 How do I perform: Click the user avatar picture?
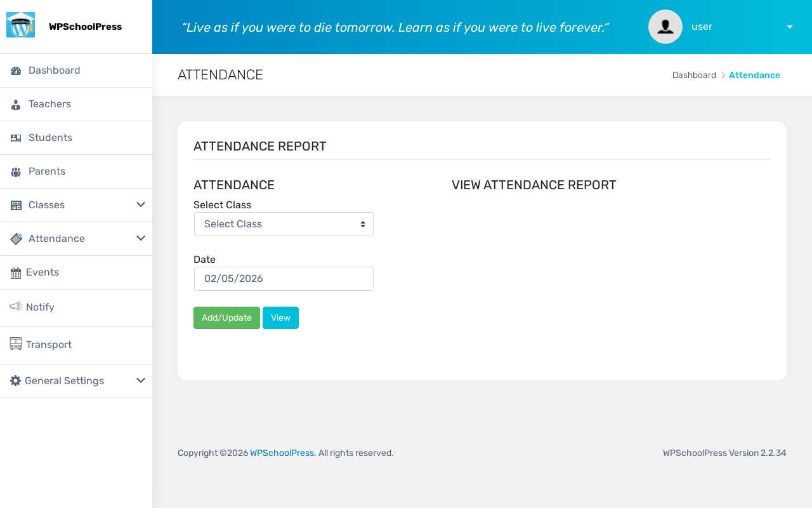665,27
